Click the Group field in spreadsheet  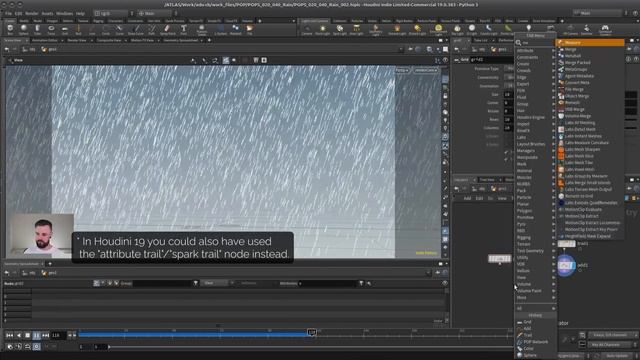pyautogui.click(x=162, y=283)
